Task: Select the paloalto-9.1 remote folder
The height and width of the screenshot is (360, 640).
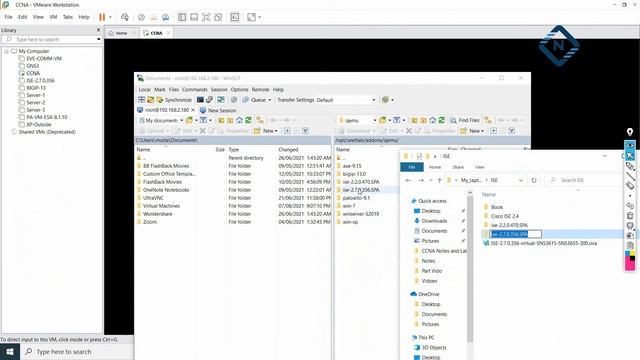Action: coord(356,198)
